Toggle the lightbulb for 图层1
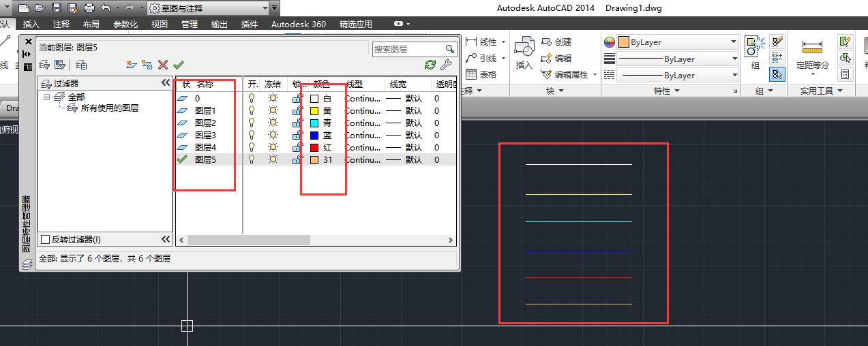Viewport: 868px width, 346px height. pyautogui.click(x=252, y=110)
